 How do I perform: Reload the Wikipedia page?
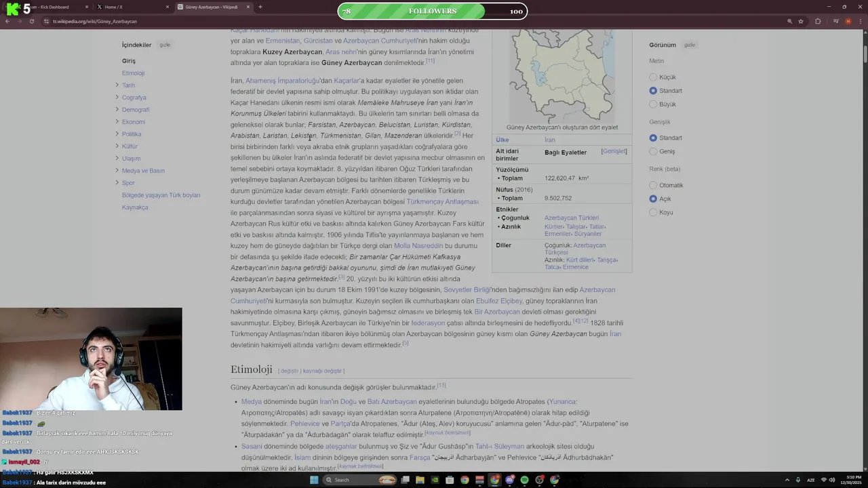click(x=31, y=21)
